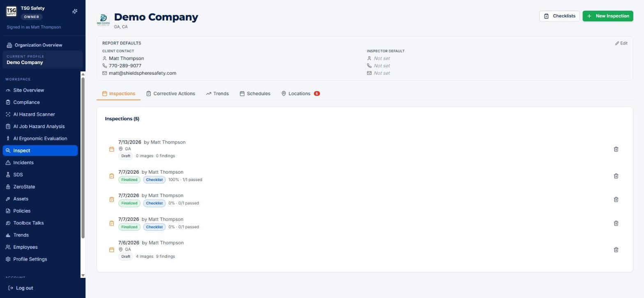Image resolution: width=644 pixels, height=298 pixels.
Task: Click the inspector default email icon
Action: pos(369,73)
